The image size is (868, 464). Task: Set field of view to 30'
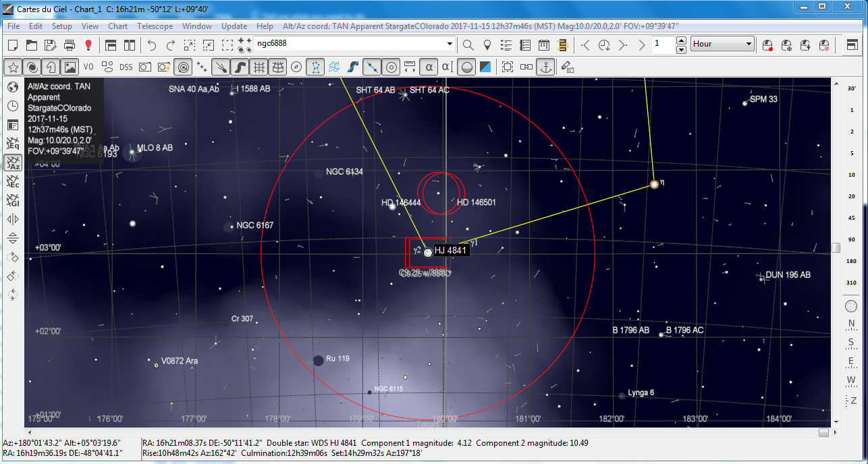(x=851, y=88)
